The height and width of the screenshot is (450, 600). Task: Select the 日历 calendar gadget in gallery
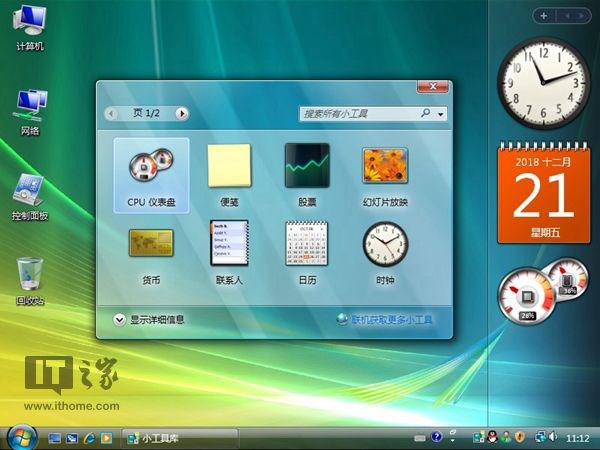(307, 253)
